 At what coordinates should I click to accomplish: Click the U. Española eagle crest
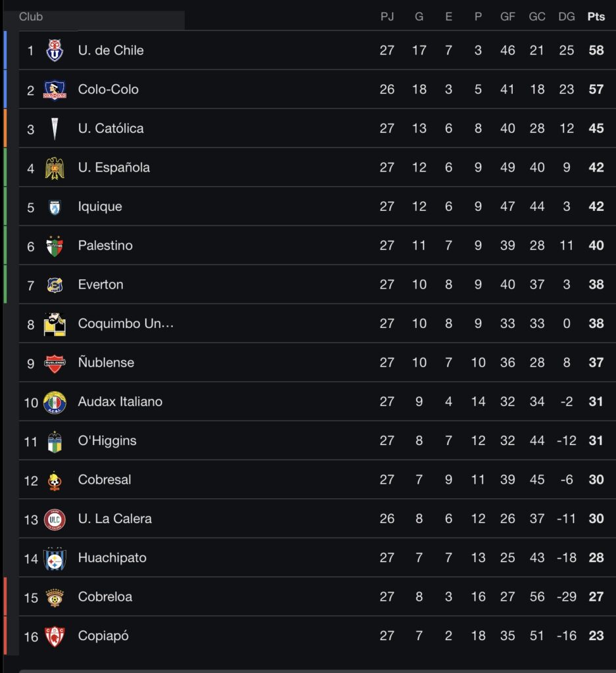[x=55, y=168]
